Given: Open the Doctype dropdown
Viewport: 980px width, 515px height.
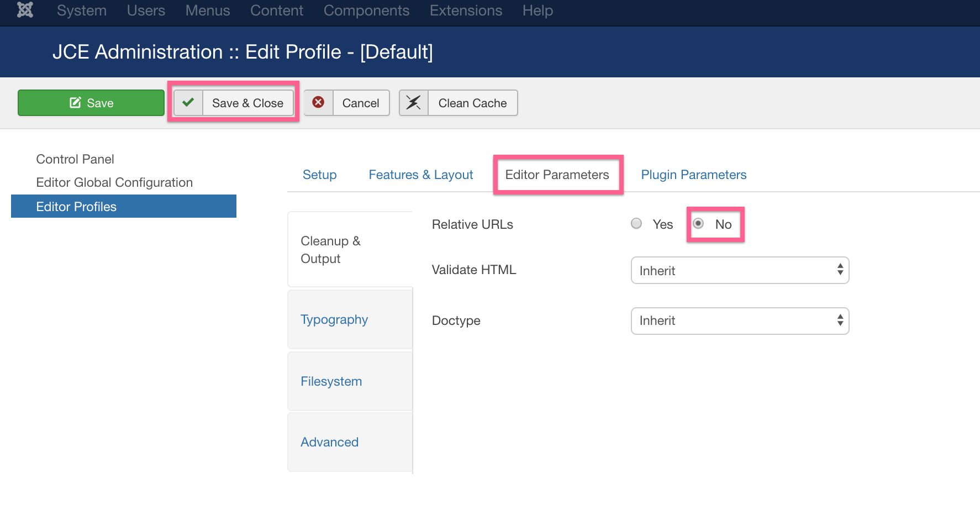Looking at the screenshot, I should click(740, 321).
